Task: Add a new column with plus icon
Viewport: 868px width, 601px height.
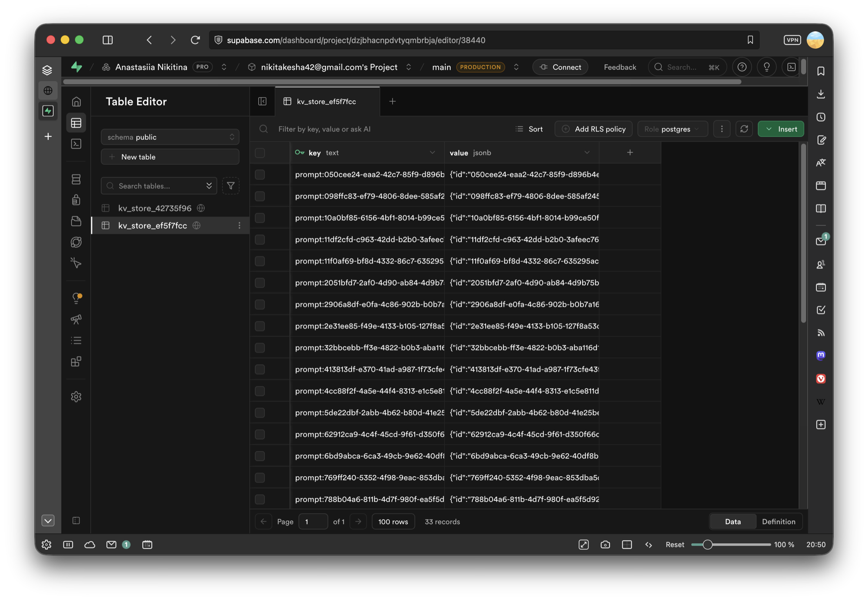Action: tap(630, 152)
